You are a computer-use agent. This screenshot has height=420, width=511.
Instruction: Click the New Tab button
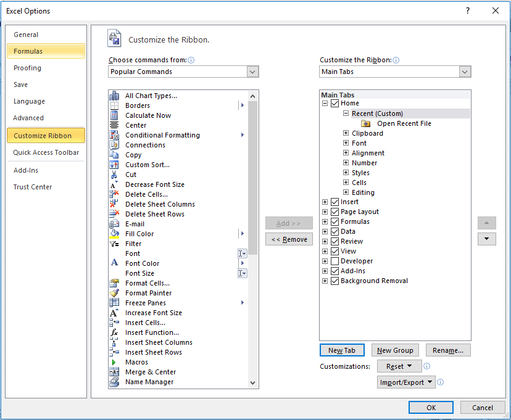342,350
